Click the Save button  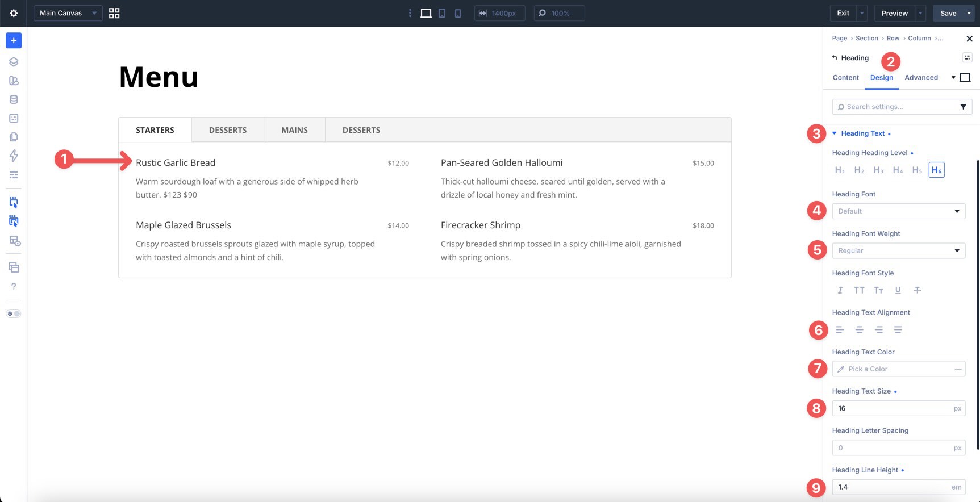tap(948, 13)
